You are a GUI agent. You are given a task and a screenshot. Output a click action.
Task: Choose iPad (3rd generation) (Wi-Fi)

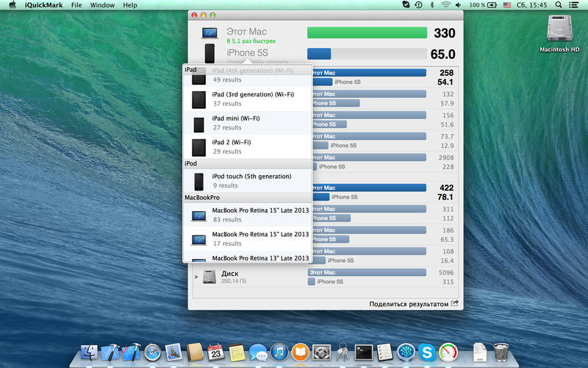[248, 99]
